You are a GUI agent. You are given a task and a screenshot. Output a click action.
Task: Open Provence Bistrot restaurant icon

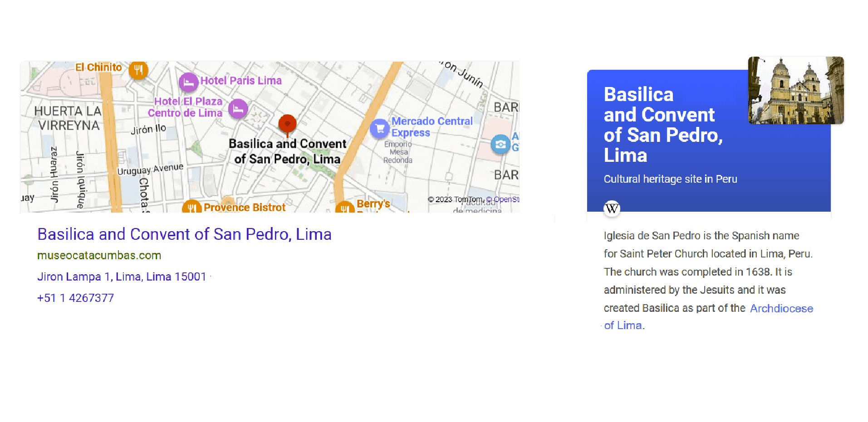tap(191, 207)
